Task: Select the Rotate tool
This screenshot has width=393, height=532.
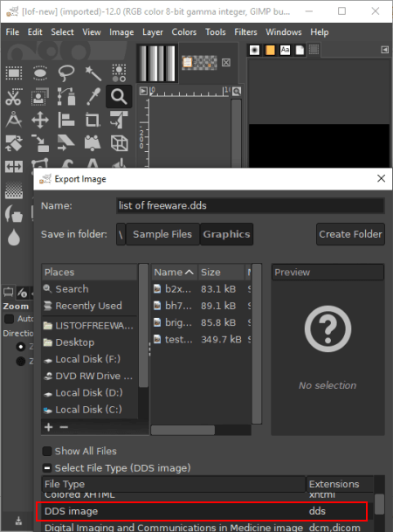Action: tap(14, 143)
